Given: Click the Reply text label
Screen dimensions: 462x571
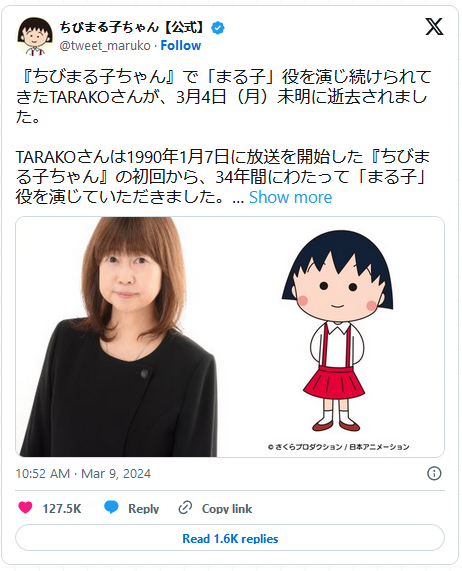Looking at the screenshot, I should tap(143, 508).
